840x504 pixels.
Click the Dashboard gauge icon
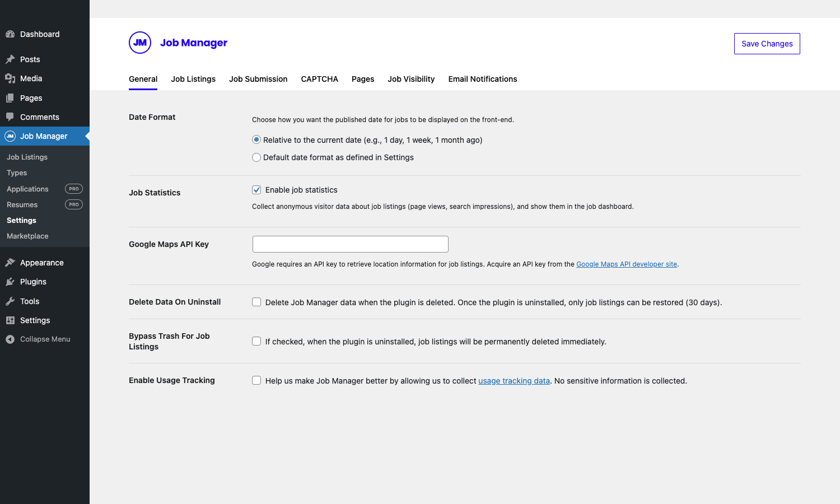10,34
